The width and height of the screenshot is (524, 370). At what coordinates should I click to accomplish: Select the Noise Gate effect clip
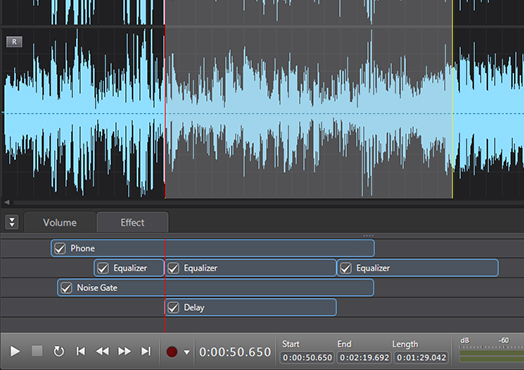(216, 288)
